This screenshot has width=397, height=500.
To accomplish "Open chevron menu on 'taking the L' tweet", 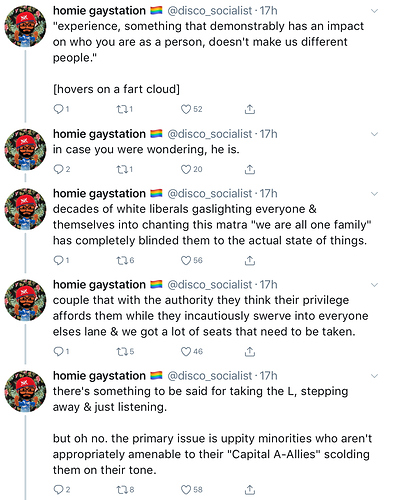I will (x=375, y=376).
